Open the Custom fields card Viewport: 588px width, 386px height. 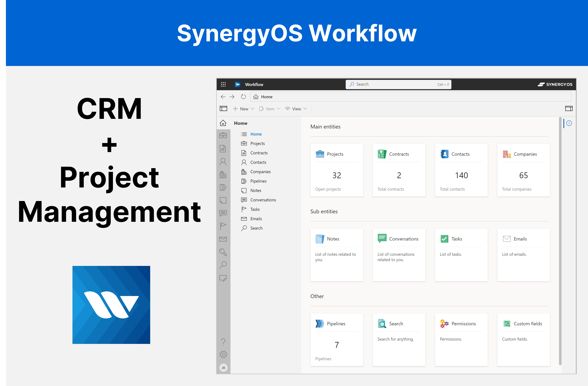tap(523, 340)
